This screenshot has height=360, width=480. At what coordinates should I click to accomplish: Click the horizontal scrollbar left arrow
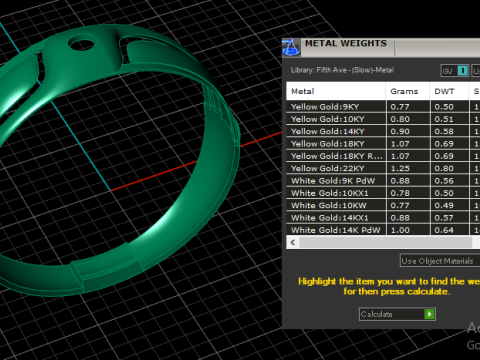pyautogui.click(x=293, y=242)
